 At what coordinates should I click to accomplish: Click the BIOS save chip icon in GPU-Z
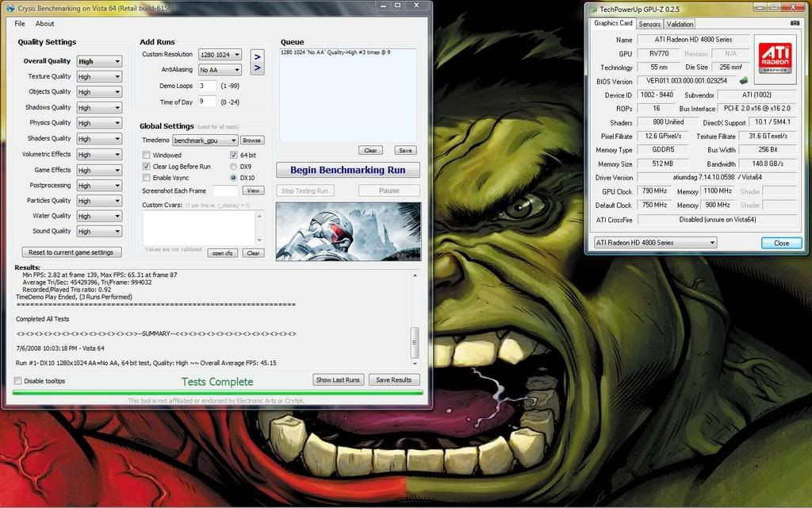coord(744,80)
